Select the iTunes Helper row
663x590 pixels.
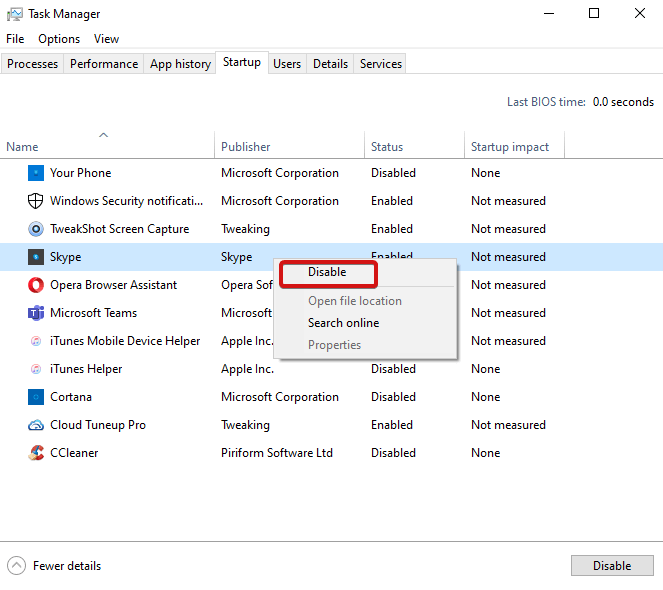[86, 369]
